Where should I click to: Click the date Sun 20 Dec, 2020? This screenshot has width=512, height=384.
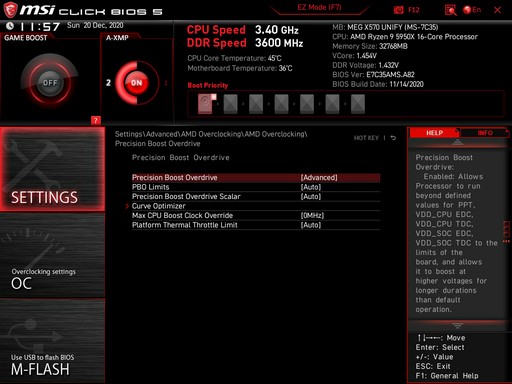pos(95,25)
